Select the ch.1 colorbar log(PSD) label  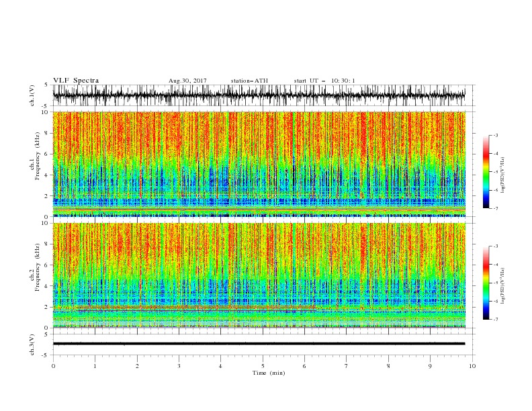[502, 175]
